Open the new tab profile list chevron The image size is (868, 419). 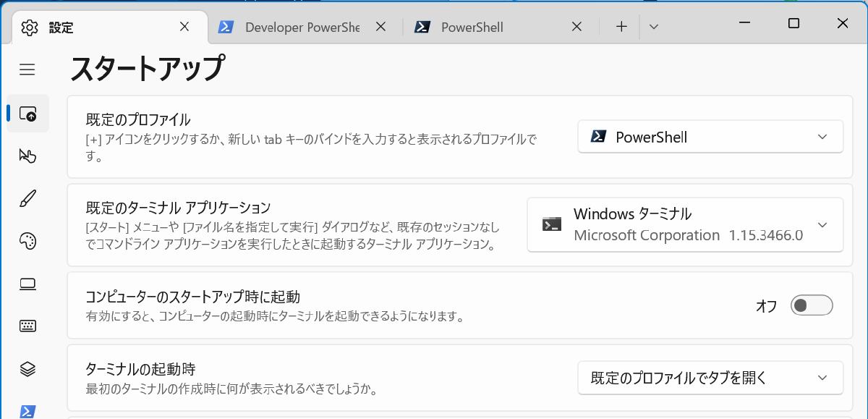click(x=654, y=27)
